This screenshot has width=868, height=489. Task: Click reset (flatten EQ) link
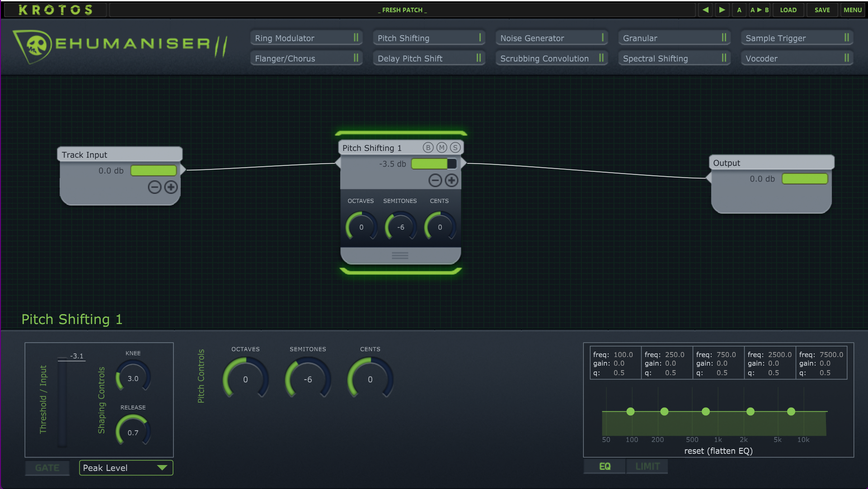[718, 451]
